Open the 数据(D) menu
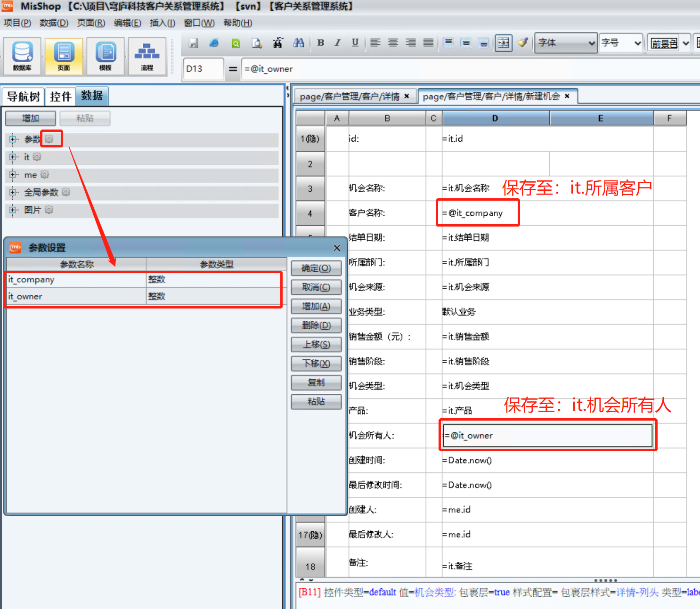Image resolution: width=700 pixels, height=609 pixels. click(x=54, y=23)
